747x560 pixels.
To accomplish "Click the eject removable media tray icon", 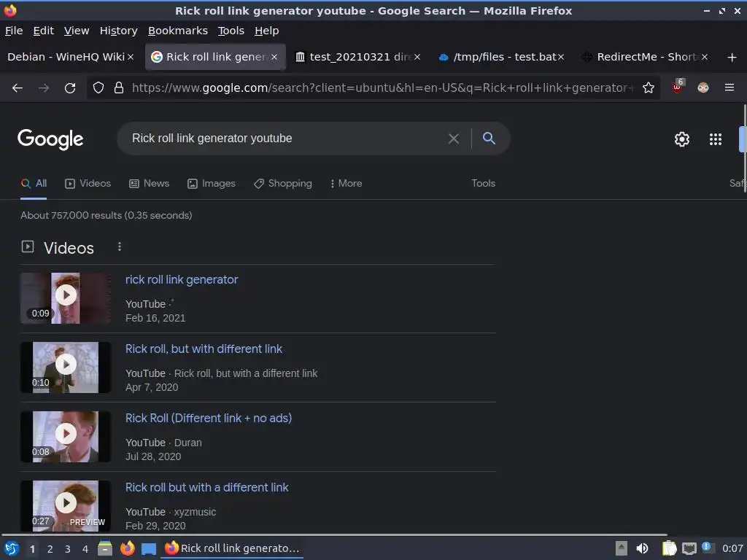I will [622, 548].
